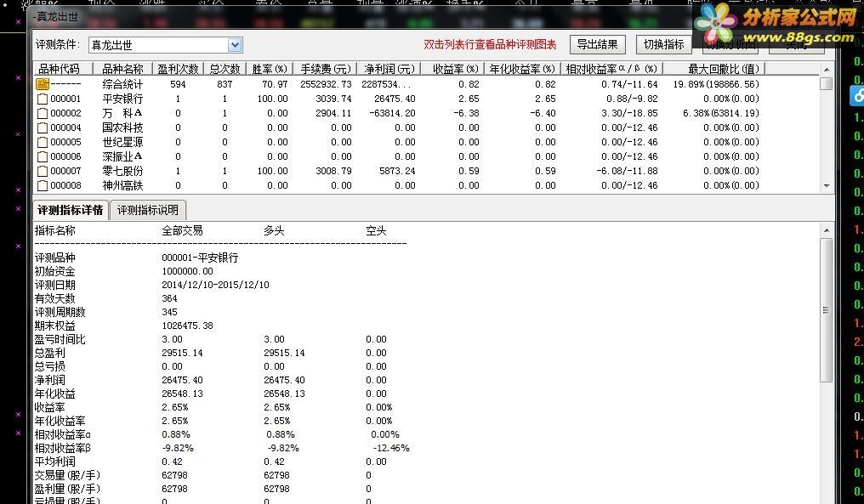Click the 期末权益 value 1026475.38
This screenshot has width=864, height=504.
coord(187,326)
